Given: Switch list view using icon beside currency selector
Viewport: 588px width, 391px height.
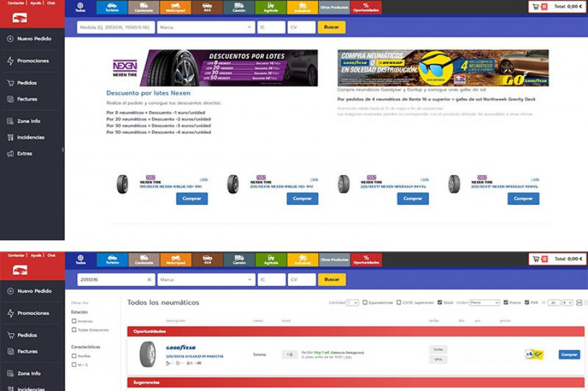Looking at the screenshot, I should (x=580, y=303).
